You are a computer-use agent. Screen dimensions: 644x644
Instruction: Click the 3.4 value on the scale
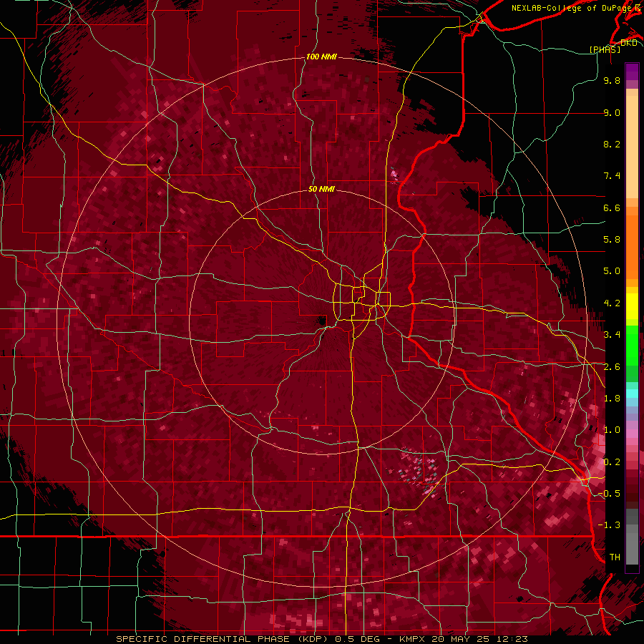click(x=612, y=335)
